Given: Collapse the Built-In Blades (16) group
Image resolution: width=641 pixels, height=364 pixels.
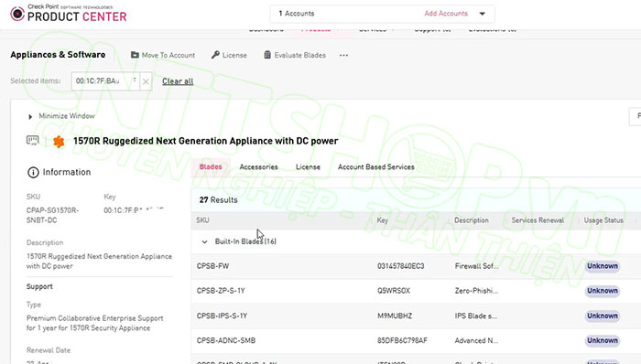Looking at the screenshot, I should [x=204, y=241].
